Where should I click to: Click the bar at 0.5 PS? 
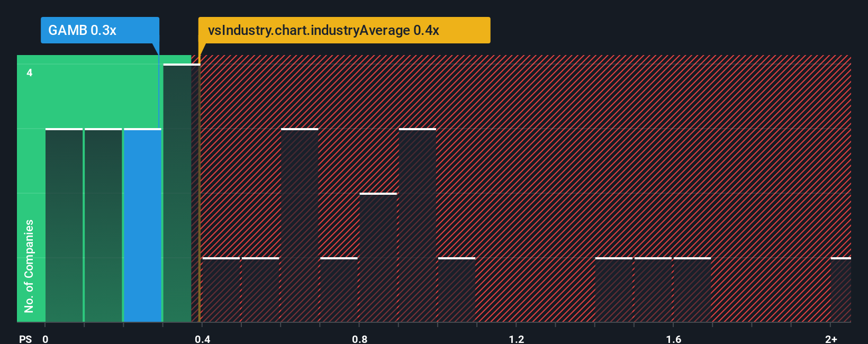[x=260, y=289]
